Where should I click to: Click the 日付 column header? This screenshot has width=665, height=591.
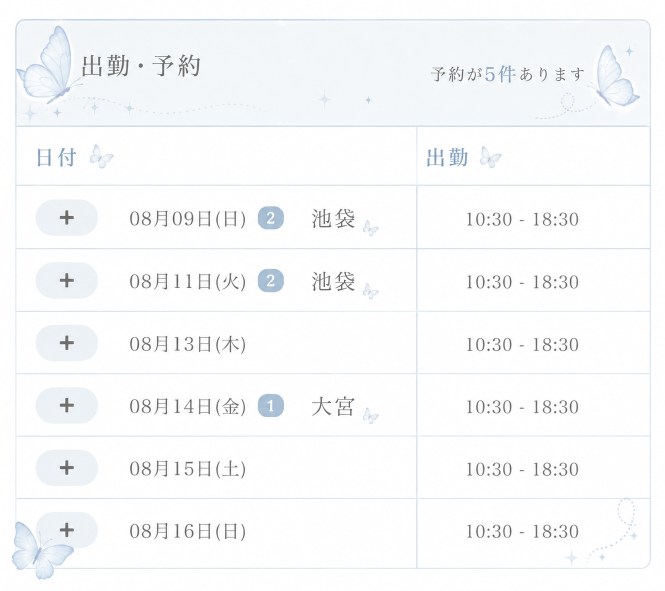(x=56, y=158)
